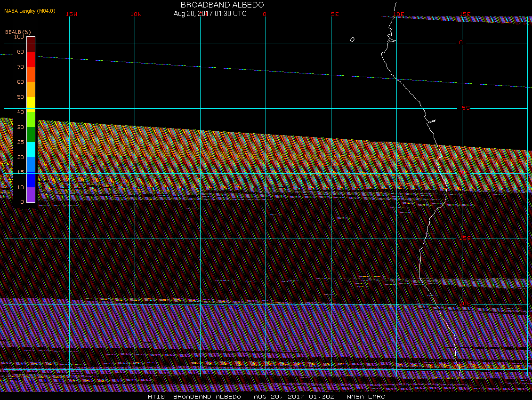Screen dimensions: 532x400
Task: Click the bright red 70-80% legend swatch
Action: point(31,59)
